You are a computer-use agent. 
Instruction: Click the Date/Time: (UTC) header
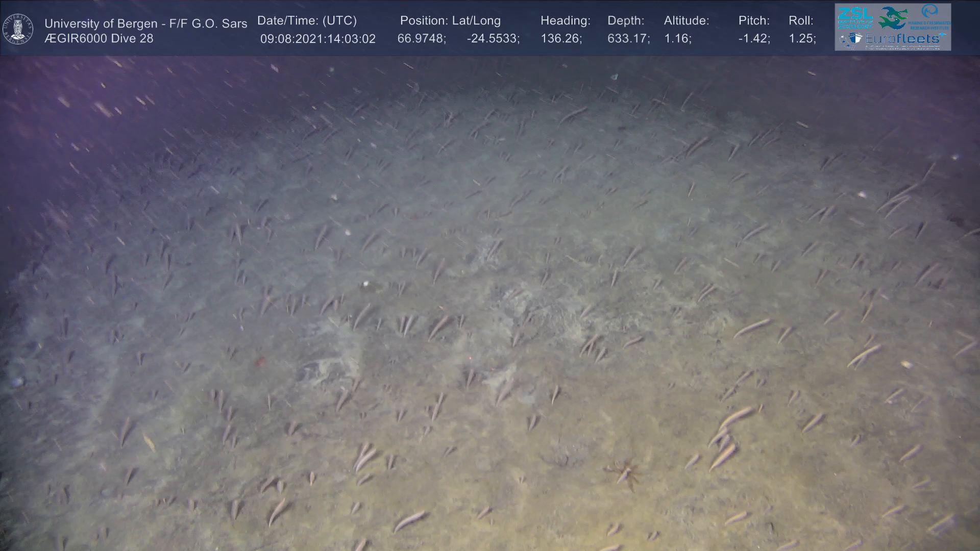tap(307, 20)
